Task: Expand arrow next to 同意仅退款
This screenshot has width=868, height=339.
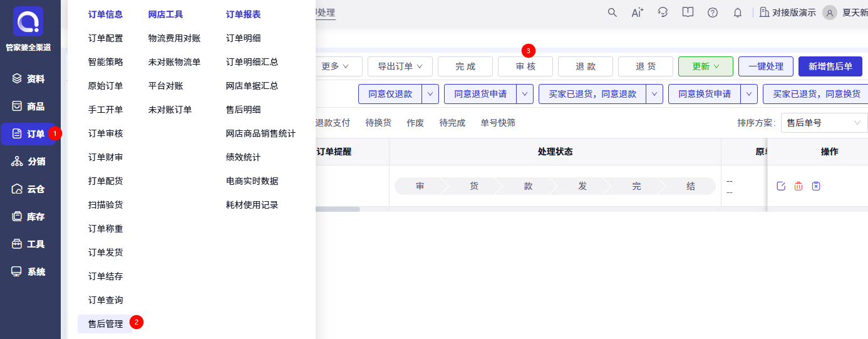Action: tap(430, 94)
